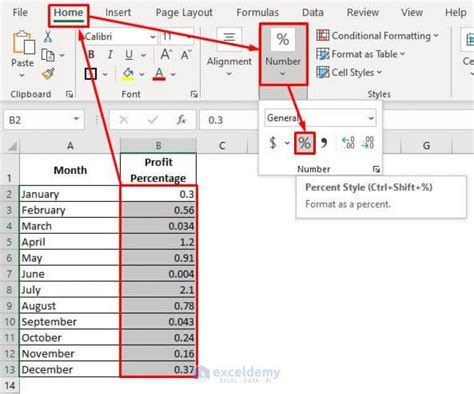Click the Enter checkmark in formula bar
The height and width of the screenshot is (394, 474).
tap(153, 120)
